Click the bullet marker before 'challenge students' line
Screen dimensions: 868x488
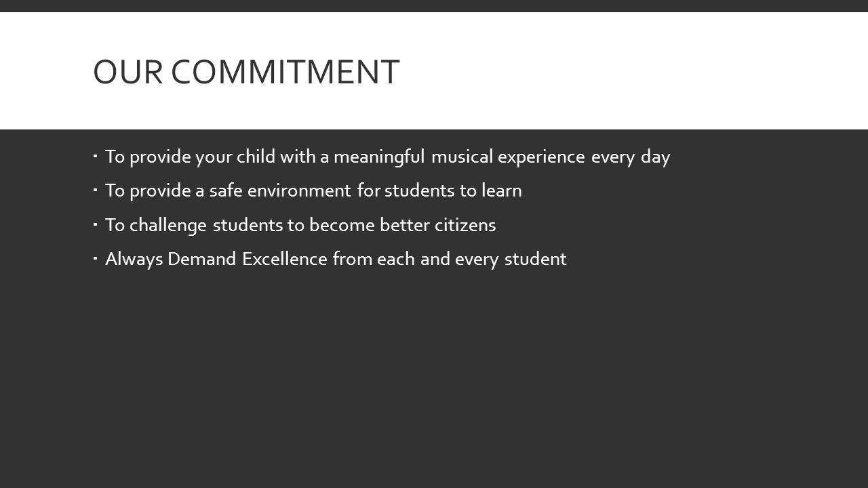pyautogui.click(x=96, y=224)
